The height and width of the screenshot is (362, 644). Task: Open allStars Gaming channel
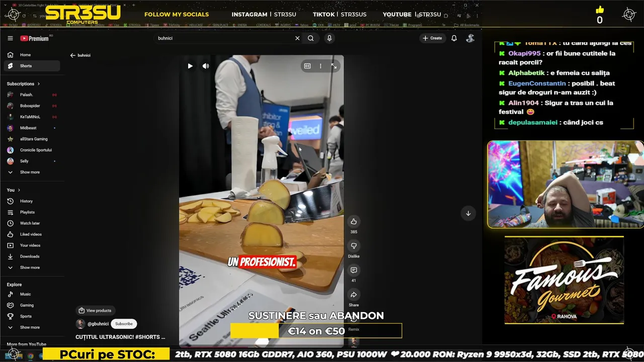point(32,139)
